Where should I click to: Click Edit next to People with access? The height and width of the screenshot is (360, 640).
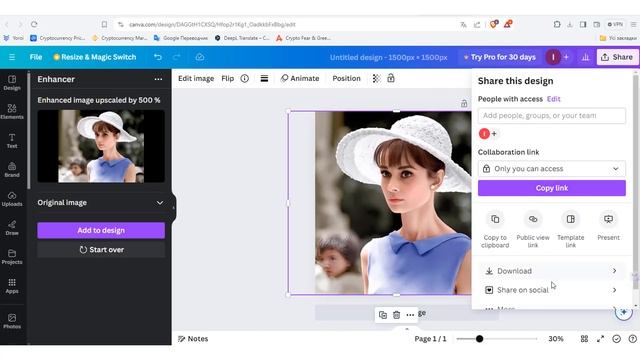[x=553, y=99]
